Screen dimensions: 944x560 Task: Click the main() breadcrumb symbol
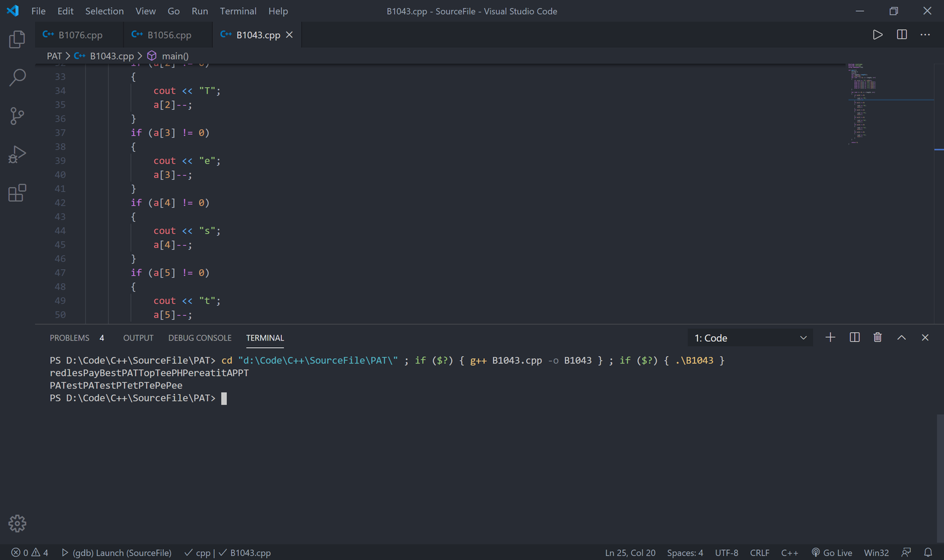coord(168,56)
